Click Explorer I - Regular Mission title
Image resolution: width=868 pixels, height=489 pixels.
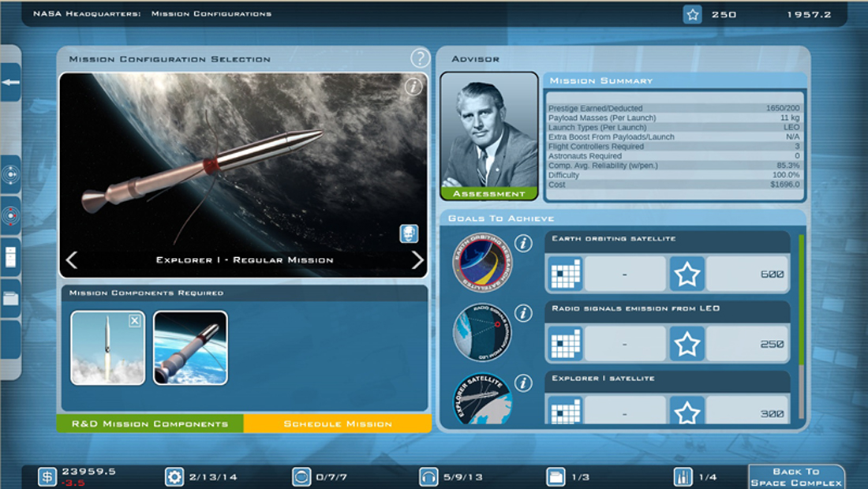[244, 260]
